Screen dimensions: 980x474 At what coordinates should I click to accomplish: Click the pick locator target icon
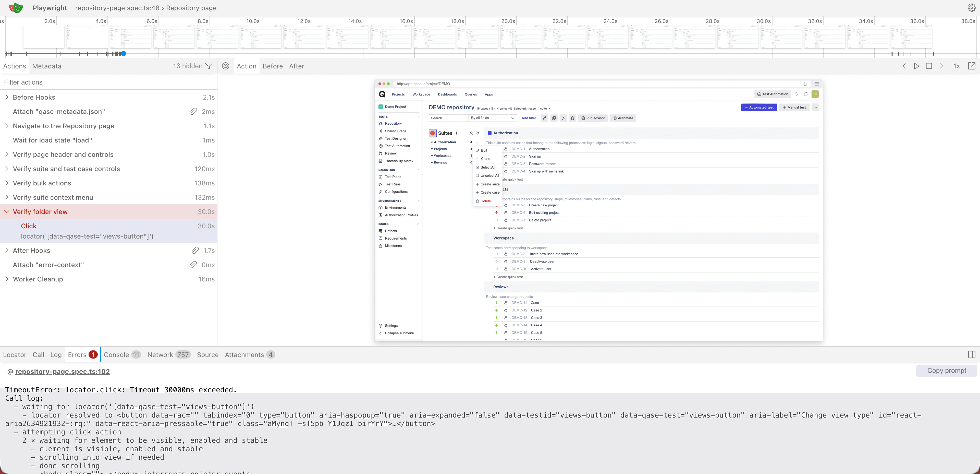[x=226, y=66]
